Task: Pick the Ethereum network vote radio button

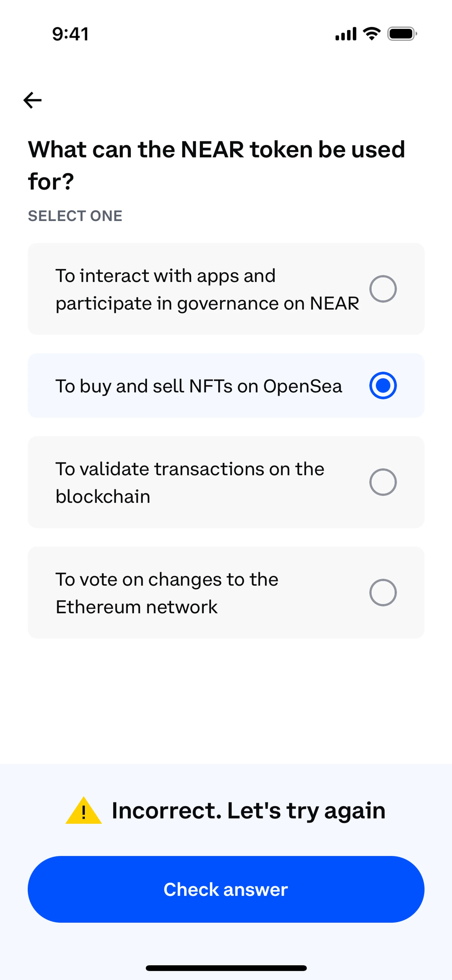Action: click(383, 592)
